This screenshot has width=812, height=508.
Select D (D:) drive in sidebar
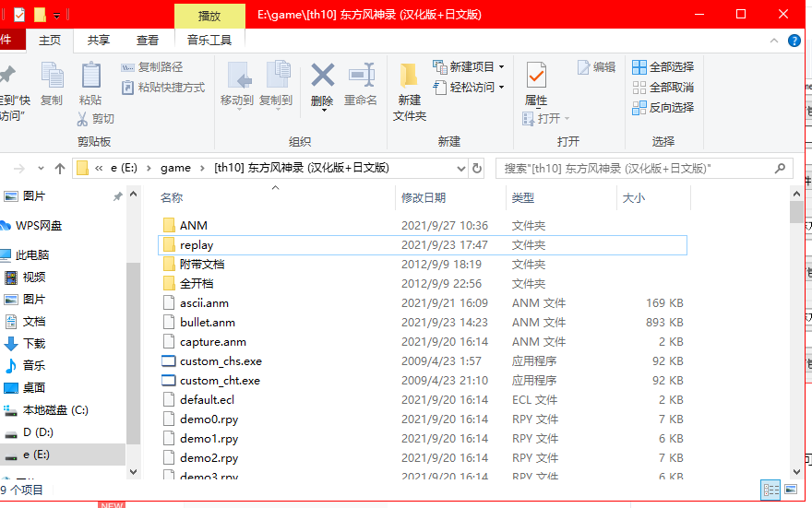[x=38, y=432]
